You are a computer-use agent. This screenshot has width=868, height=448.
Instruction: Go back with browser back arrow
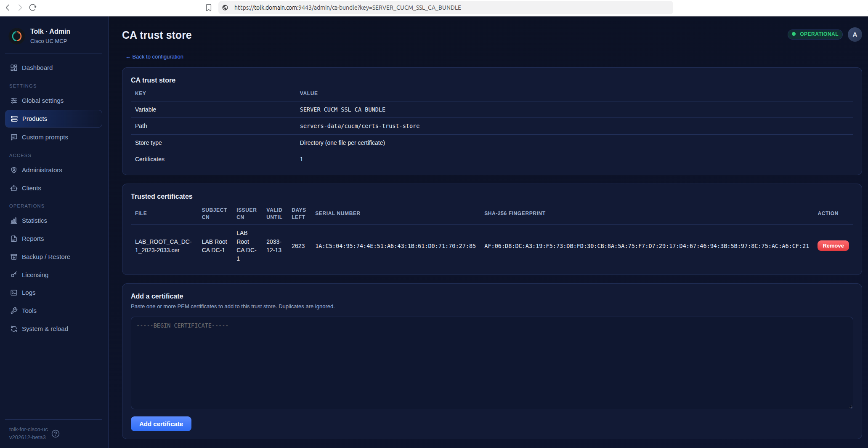[x=8, y=8]
